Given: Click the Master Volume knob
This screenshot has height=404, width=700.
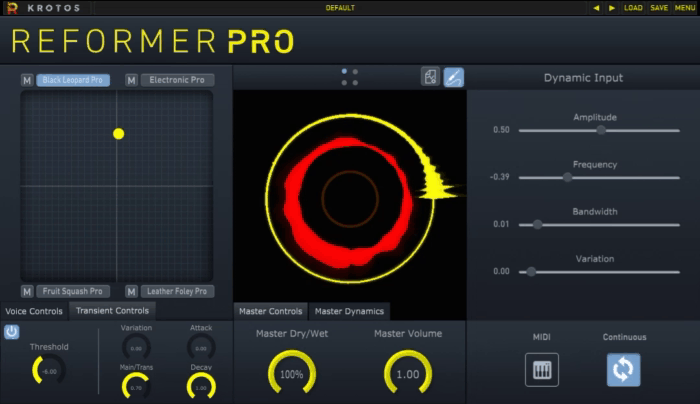Looking at the screenshot, I should [408, 374].
